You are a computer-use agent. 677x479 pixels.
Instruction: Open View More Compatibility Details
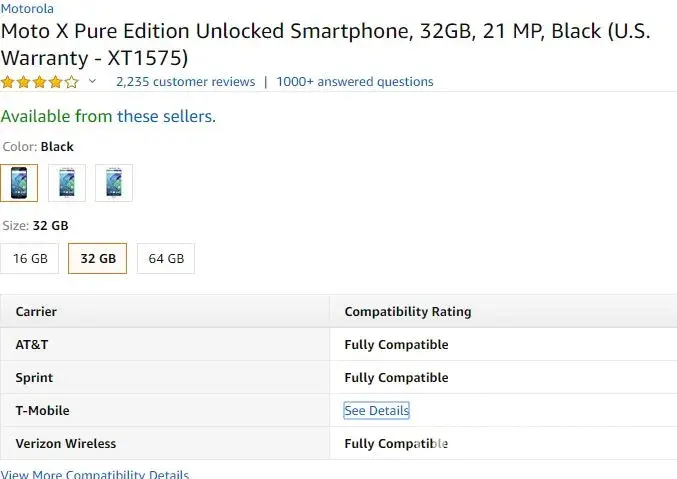pos(95,474)
